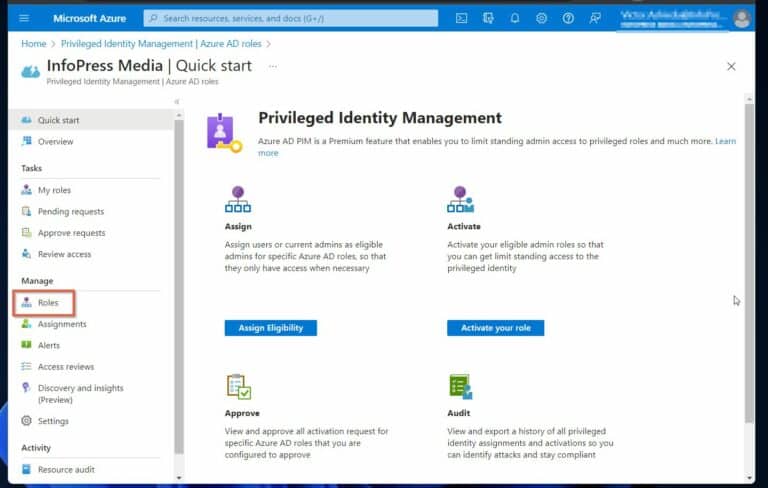Click the Overview sidebar icon

pos(26,141)
